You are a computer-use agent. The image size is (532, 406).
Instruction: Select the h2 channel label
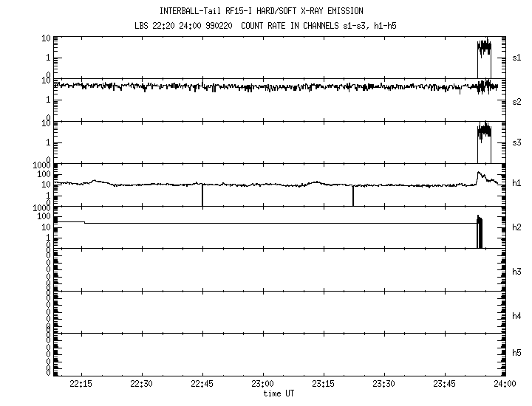pos(517,227)
